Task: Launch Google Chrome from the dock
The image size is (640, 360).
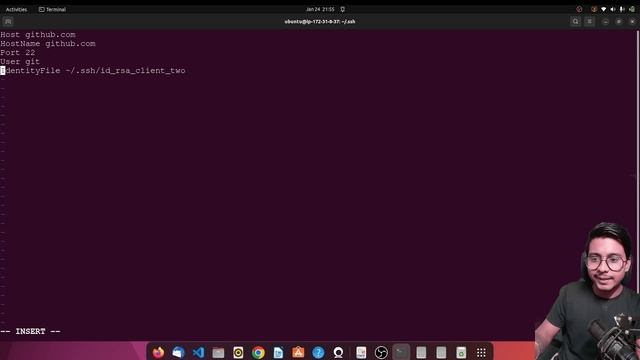Action: (258, 352)
